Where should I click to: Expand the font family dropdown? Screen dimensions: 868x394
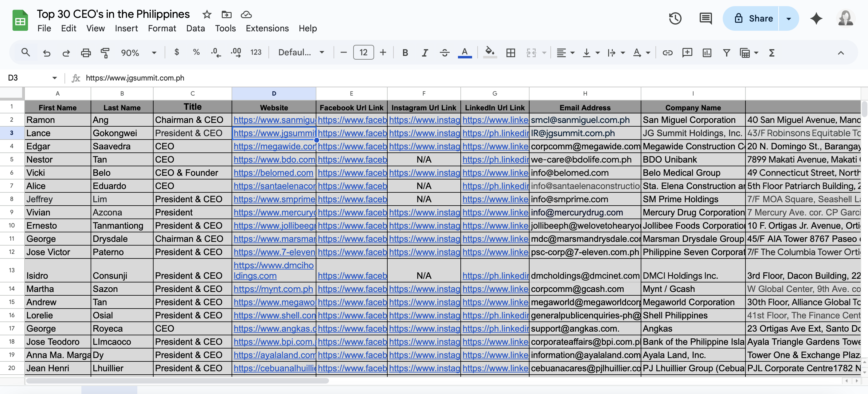pos(301,53)
